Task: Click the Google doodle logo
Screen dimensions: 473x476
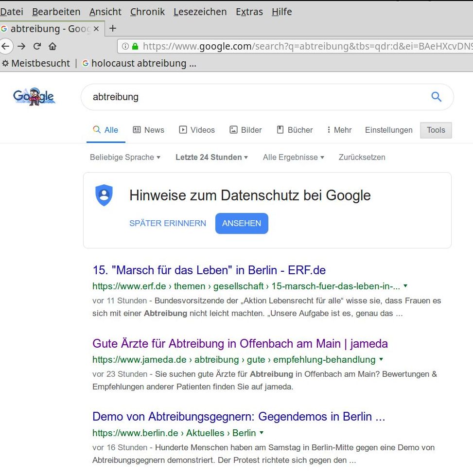Action: click(35, 97)
